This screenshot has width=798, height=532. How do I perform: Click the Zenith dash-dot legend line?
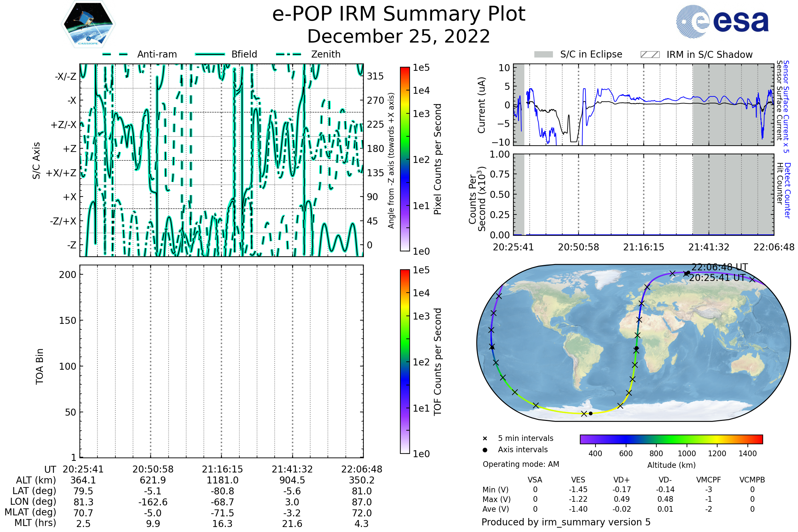(289, 54)
